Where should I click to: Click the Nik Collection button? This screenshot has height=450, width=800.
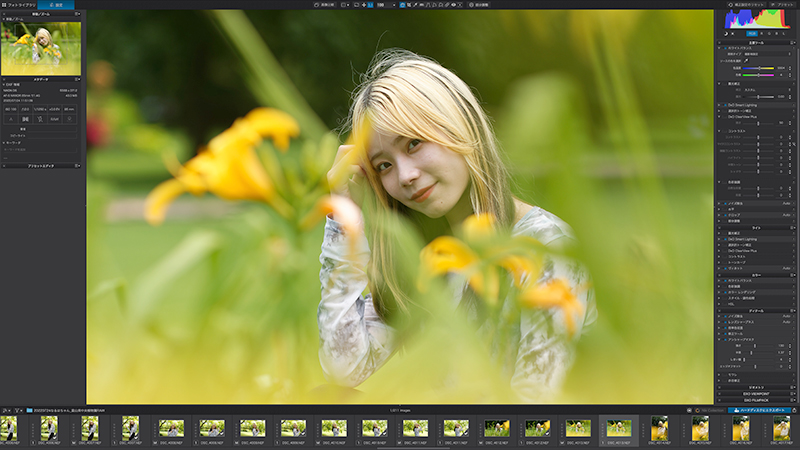pyautogui.click(x=710, y=410)
